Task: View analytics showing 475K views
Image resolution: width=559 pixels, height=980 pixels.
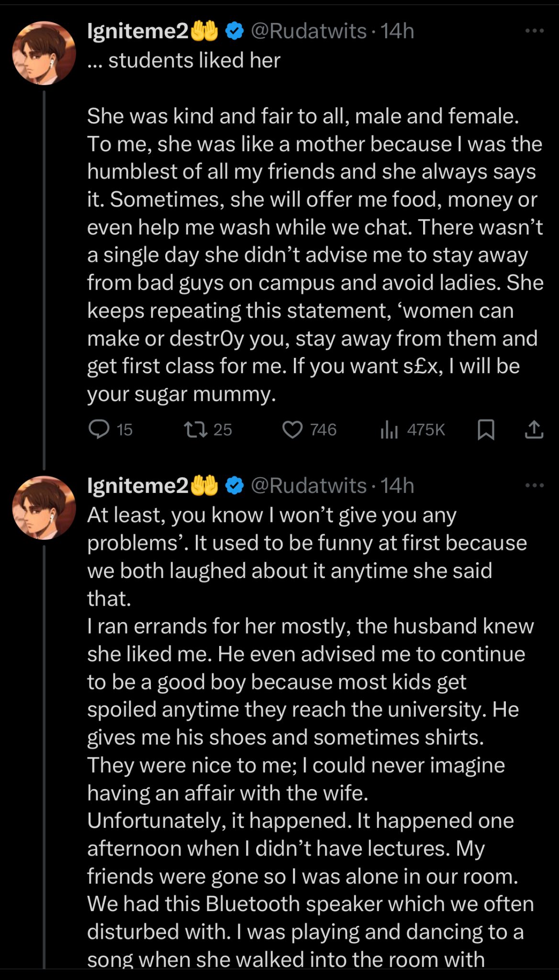Action: click(x=389, y=430)
